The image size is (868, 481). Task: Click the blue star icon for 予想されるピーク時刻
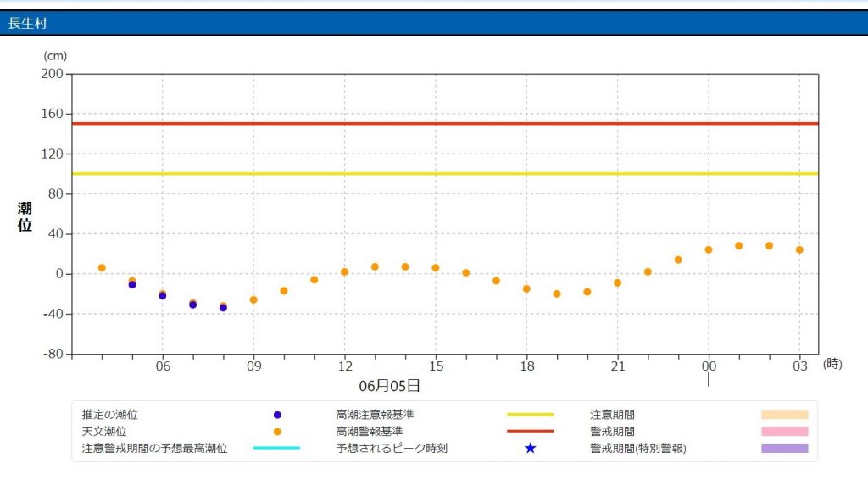(x=531, y=448)
